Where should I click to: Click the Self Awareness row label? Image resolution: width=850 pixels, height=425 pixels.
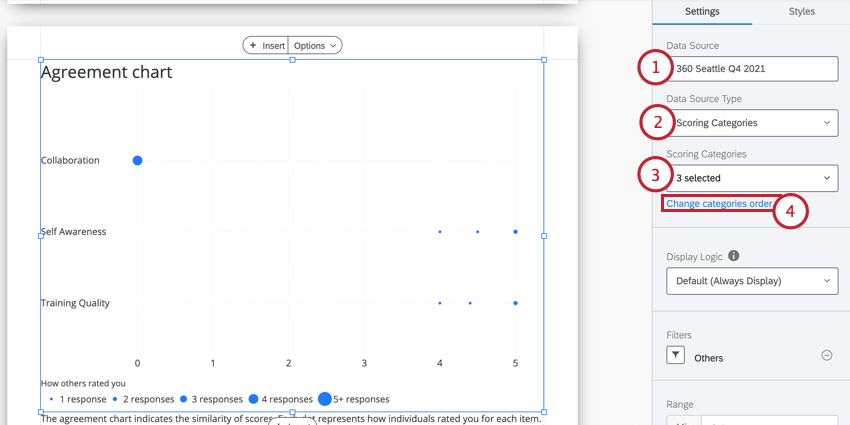click(x=73, y=231)
